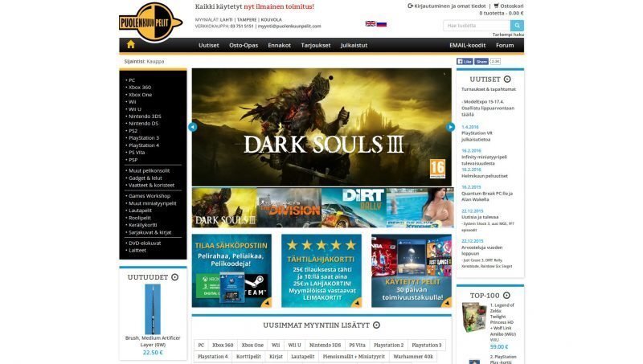Viewport: 643px width, 364px height.
Task: Switch language with the UK flag
Action: click(370, 24)
